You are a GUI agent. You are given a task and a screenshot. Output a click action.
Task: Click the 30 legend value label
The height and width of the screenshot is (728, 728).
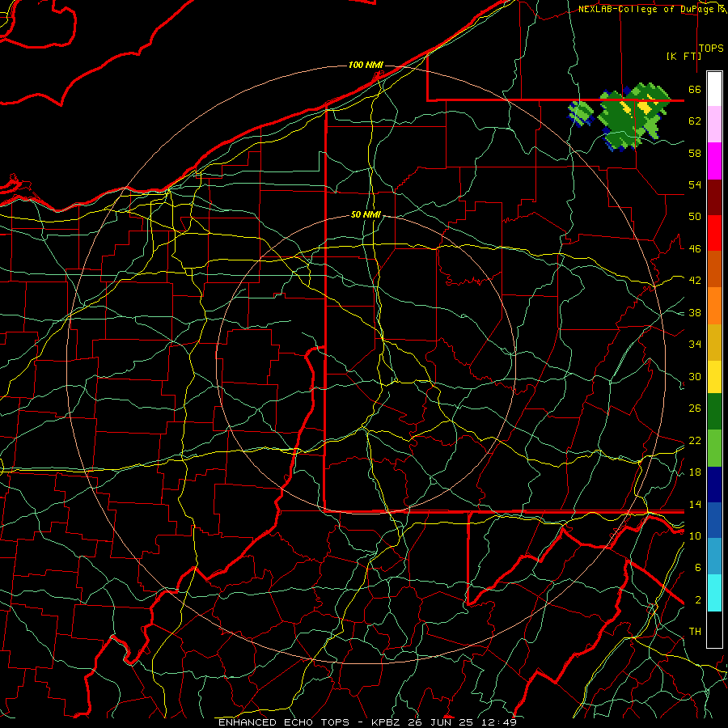coord(695,376)
